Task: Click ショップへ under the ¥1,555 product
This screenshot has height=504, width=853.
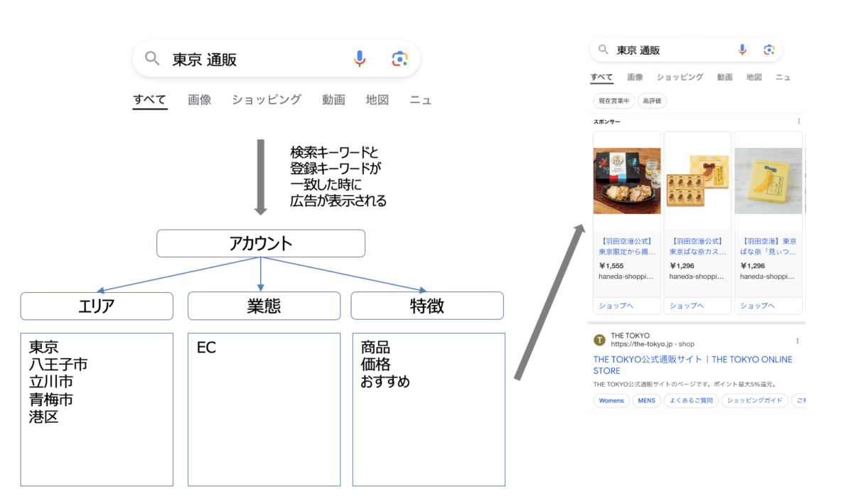Action: [616, 306]
